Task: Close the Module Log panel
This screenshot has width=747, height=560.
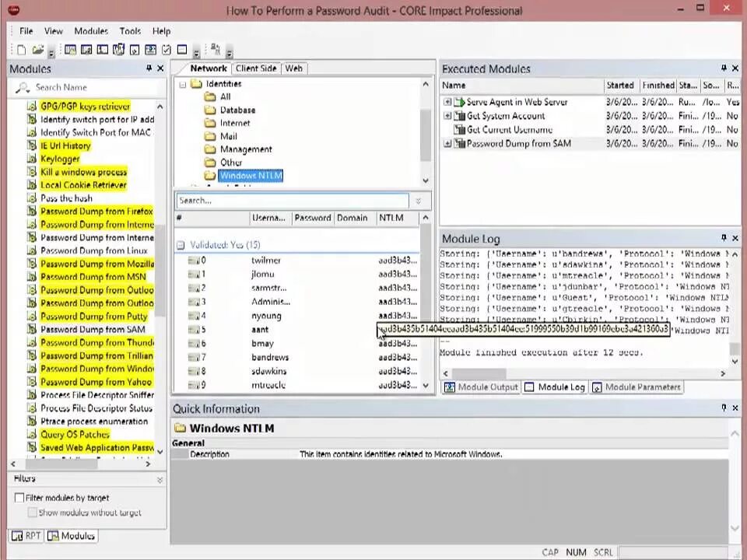Action: pyautogui.click(x=735, y=238)
